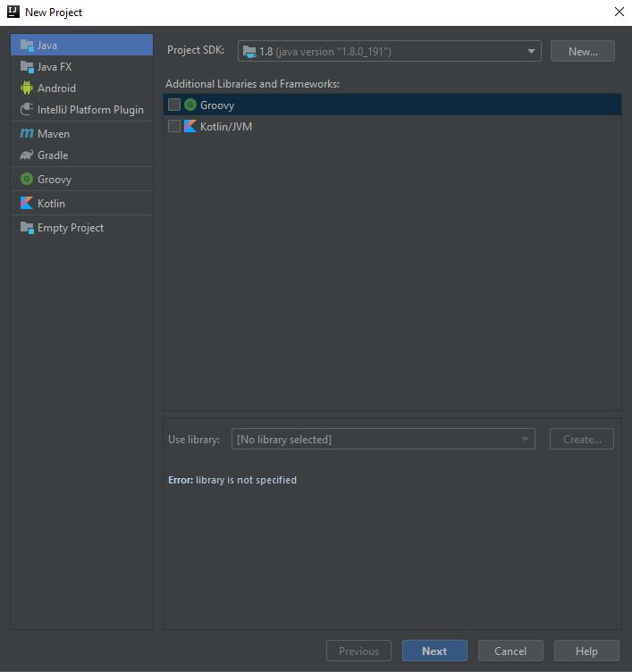This screenshot has height=672, width=632.
Task: Choose the Java FX folder icon
Action: coord(27,67)
